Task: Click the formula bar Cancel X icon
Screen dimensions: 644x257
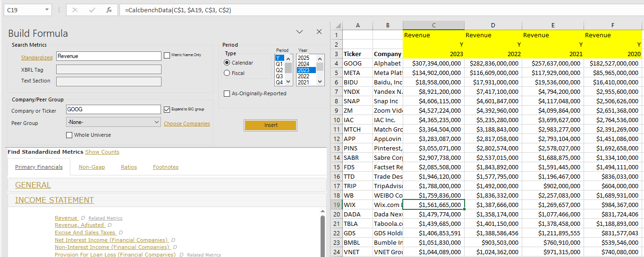Action: pyautogui.click(x=75, y=10)
